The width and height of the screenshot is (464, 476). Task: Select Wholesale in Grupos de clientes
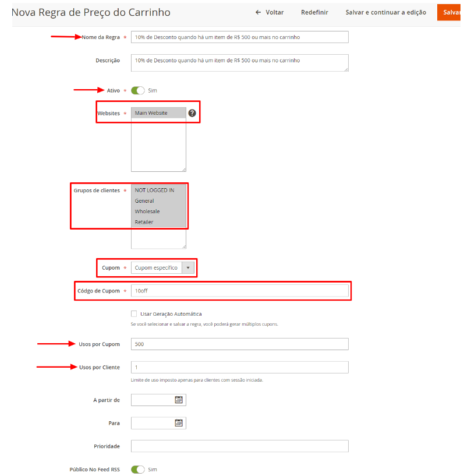click(x=158, y=211)
